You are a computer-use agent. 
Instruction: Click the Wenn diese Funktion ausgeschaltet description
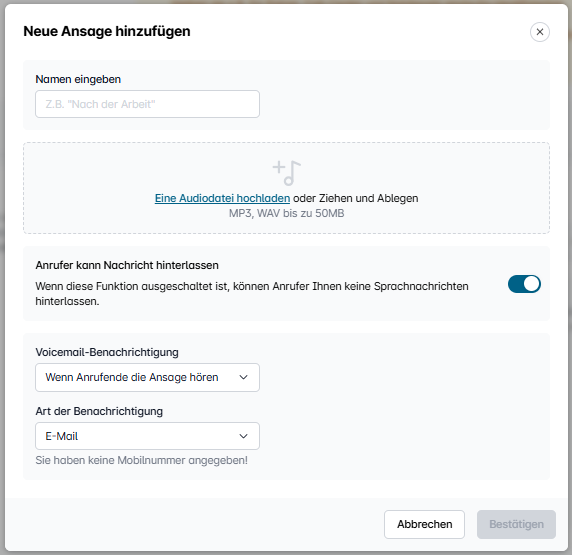[x=252, y=294]
